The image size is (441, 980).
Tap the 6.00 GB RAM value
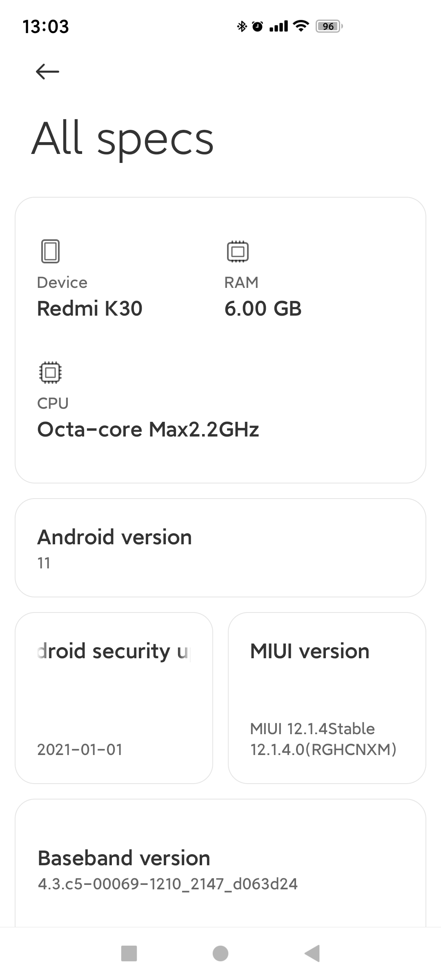pyautogui.click(x=263, y=308)
